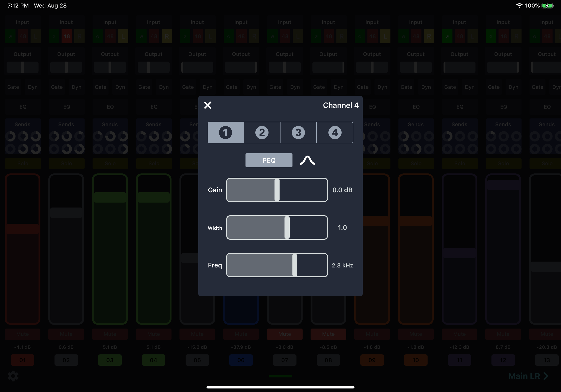Solo channel 09
This screenshot has width=561, height=392.
click(x=372, y=163)
